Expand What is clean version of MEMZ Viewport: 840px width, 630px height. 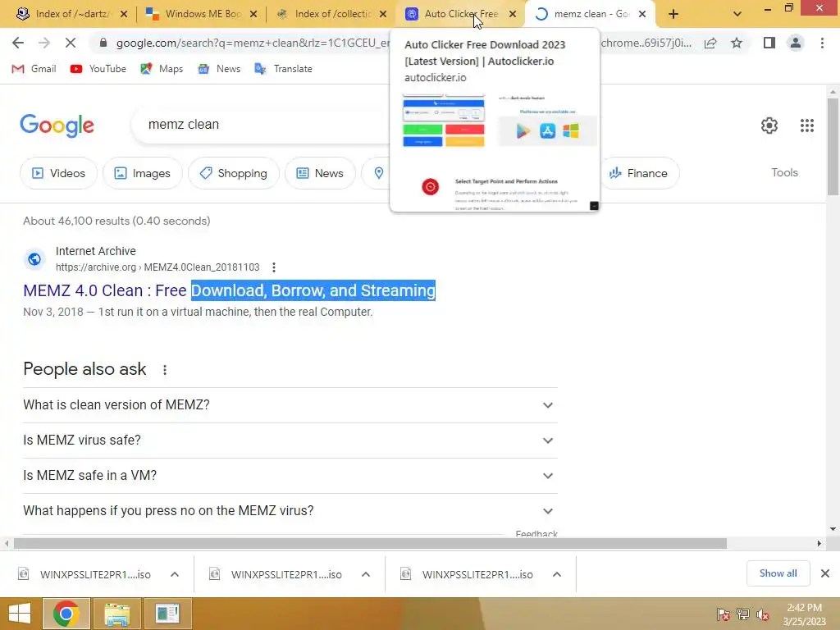coord(290,405)
